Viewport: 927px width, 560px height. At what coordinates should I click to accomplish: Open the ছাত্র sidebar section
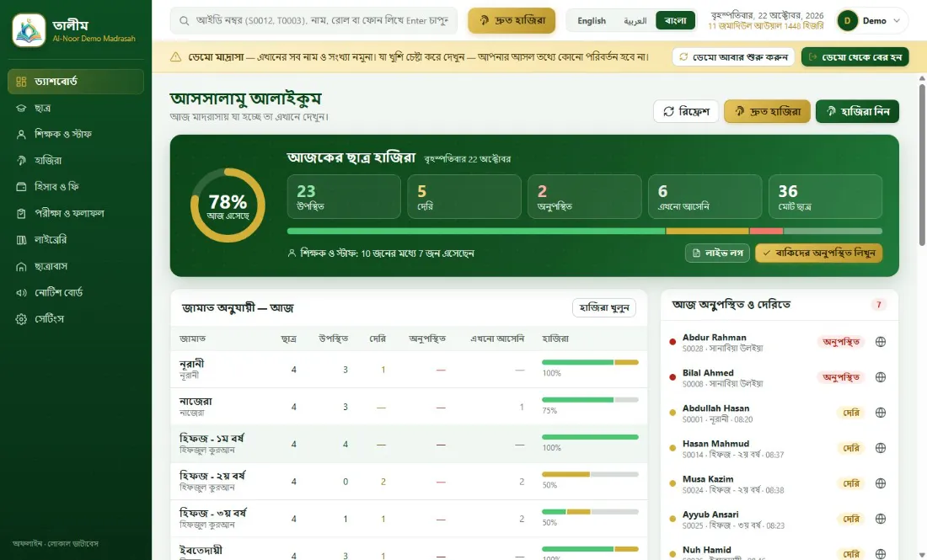tap(76, 108)
